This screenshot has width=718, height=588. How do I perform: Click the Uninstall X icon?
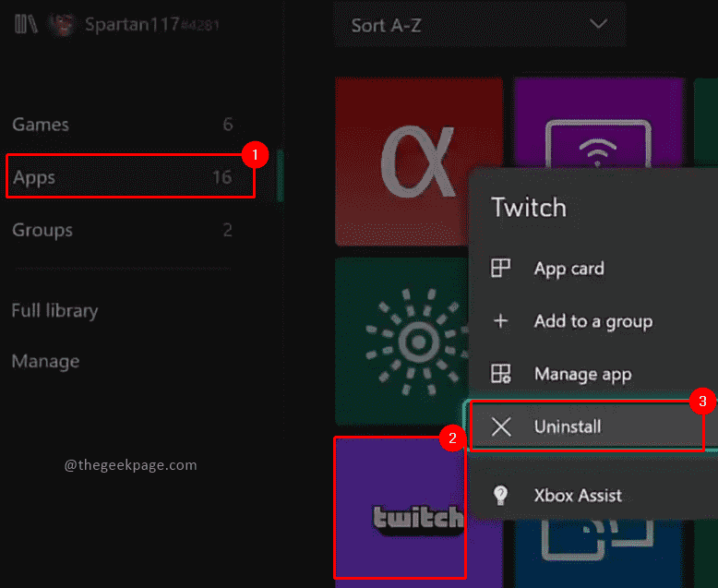click(x=501, y=426)
